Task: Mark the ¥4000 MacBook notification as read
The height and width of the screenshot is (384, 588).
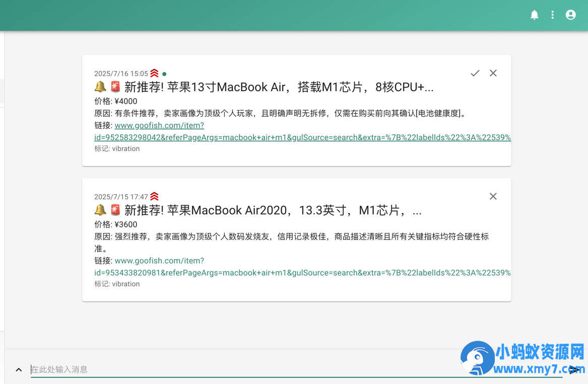Action: point(475,73)
